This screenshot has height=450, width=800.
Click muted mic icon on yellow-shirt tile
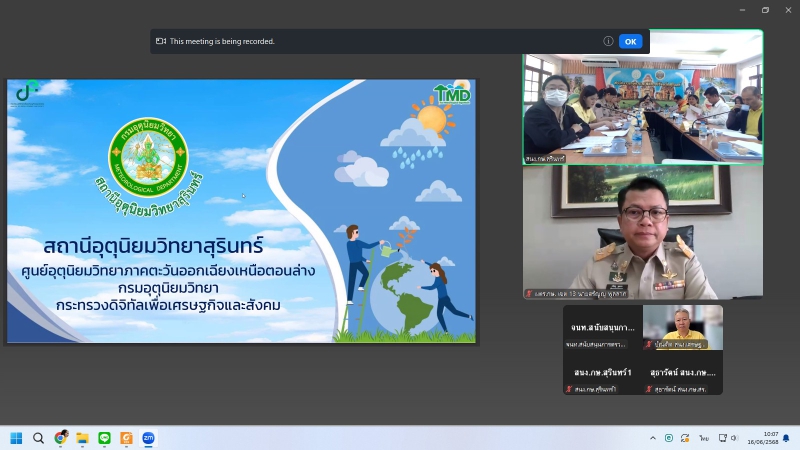tap(649, 344)
